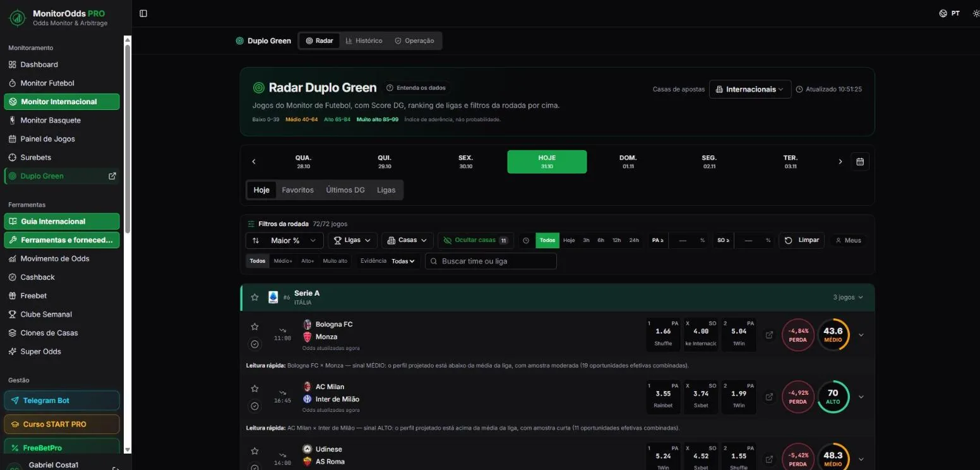This screenshot has width=980, height=470.
Task: Open Cashback in the sidebar
Action: pyautogui.click(x=62, y=277)
